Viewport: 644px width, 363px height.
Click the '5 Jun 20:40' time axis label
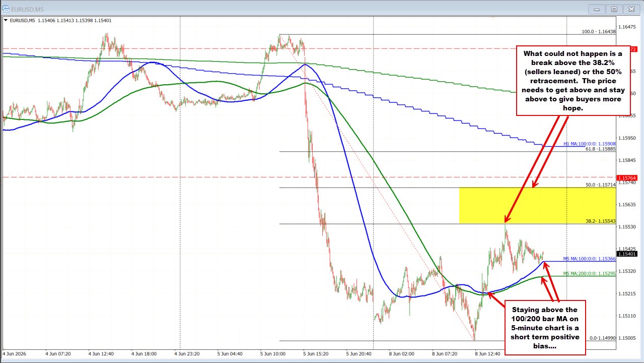point(360,354)
